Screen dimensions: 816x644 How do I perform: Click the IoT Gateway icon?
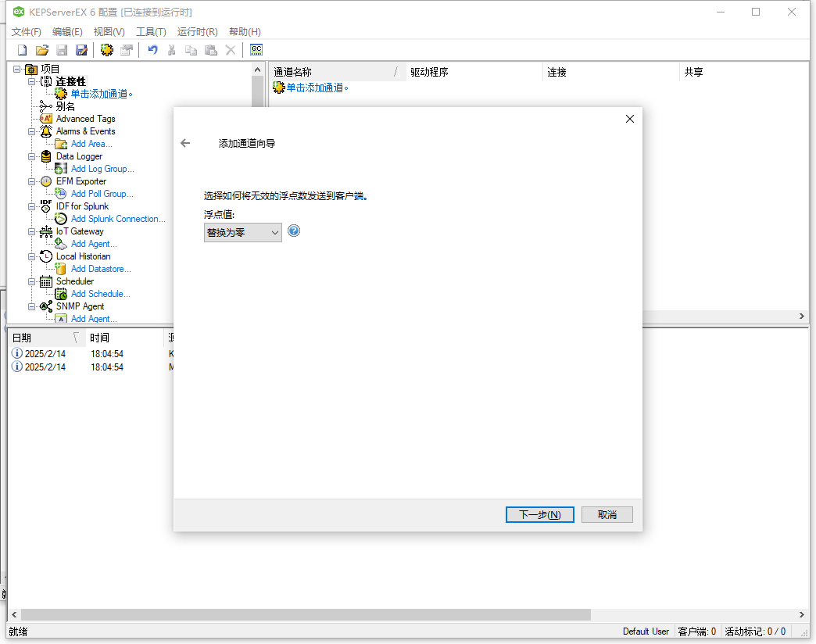pyautogui.click(x=46, y=231)
